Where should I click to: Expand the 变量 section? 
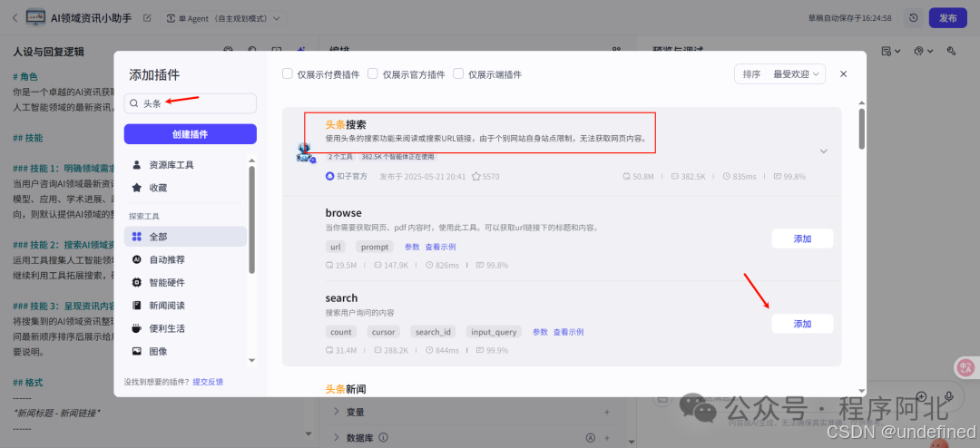click(x=337, y=412)
